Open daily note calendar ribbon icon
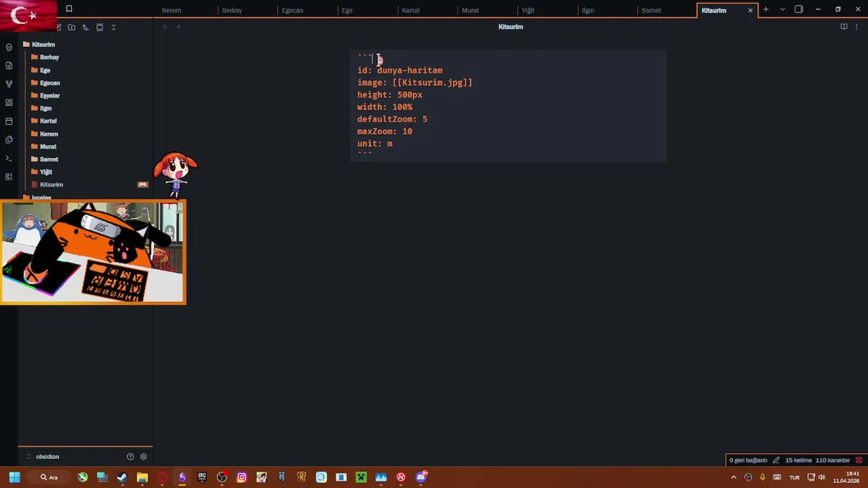The image size is (868, 488). coord(9,121)
